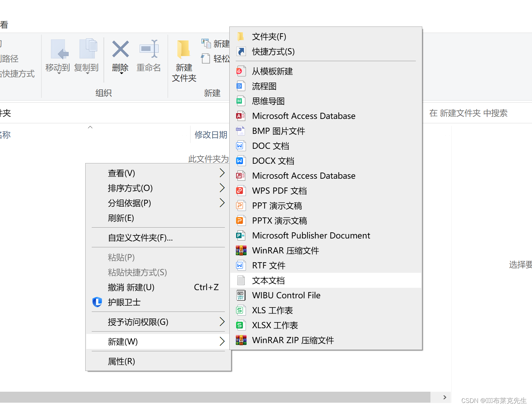Click the 快捷方式 ribbon button at left
This screenshot has height=407, width=532.
(18, 74)
